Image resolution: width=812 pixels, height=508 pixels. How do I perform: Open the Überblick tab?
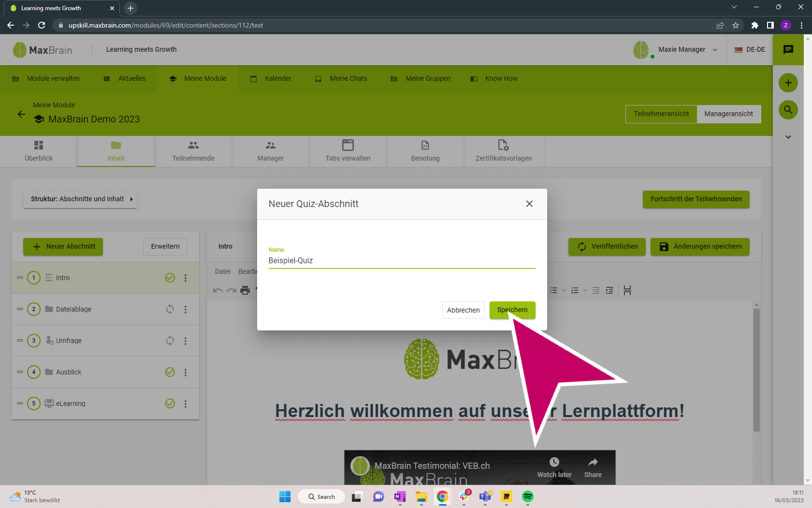pyautogui.click(x=39, y=151)
